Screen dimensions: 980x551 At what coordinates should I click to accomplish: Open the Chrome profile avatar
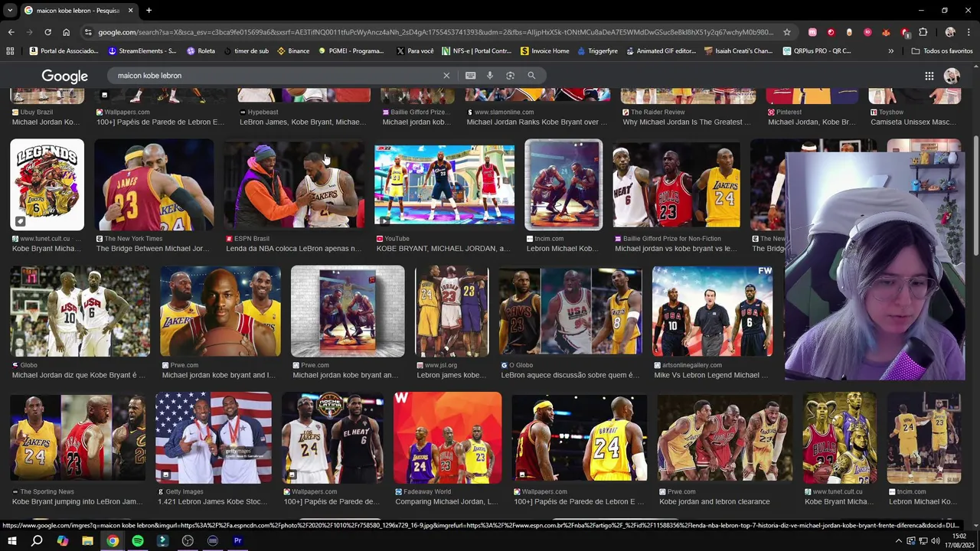point(950,32)
